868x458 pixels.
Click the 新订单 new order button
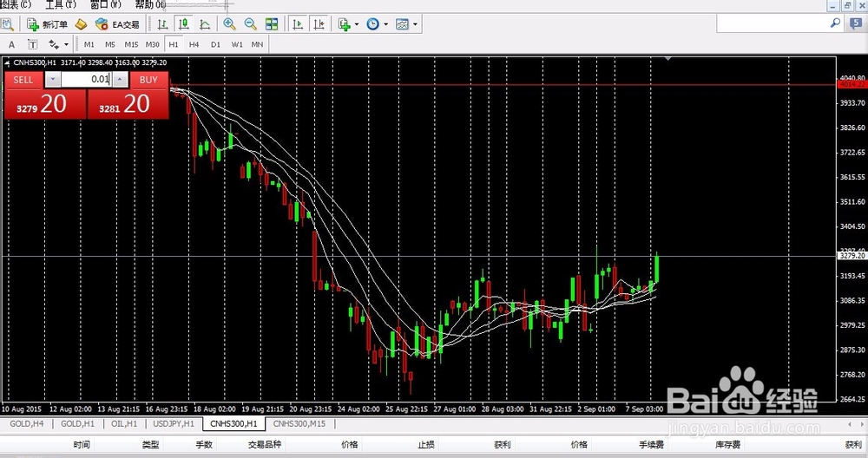[48, 24]
